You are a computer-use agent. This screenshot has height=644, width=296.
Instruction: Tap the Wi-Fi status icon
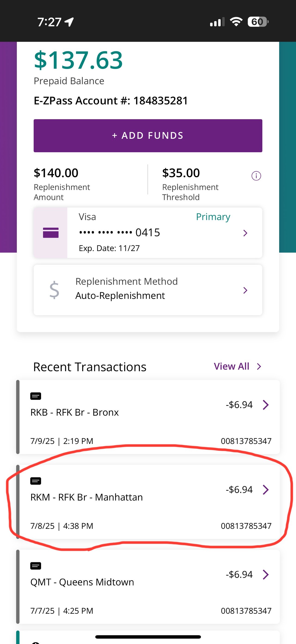[x=236, y=22]
